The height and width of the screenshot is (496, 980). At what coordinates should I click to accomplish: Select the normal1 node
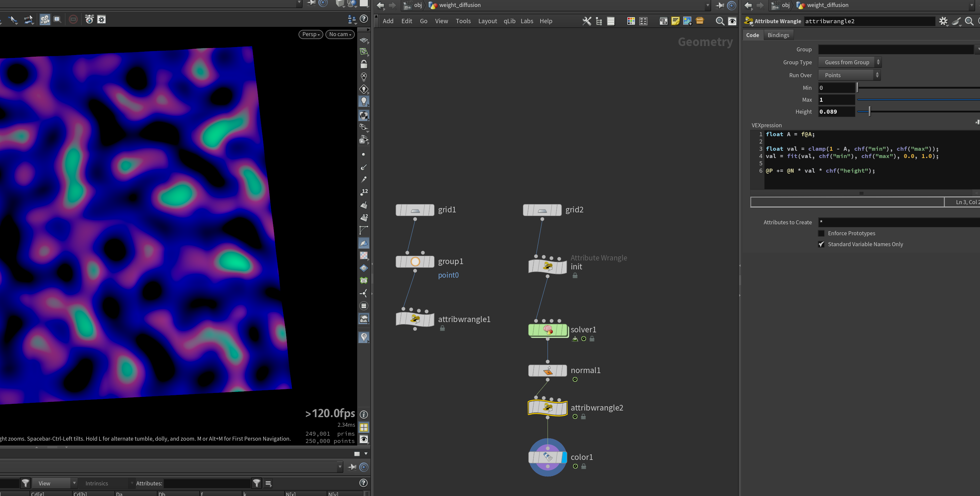coord(548,370)
